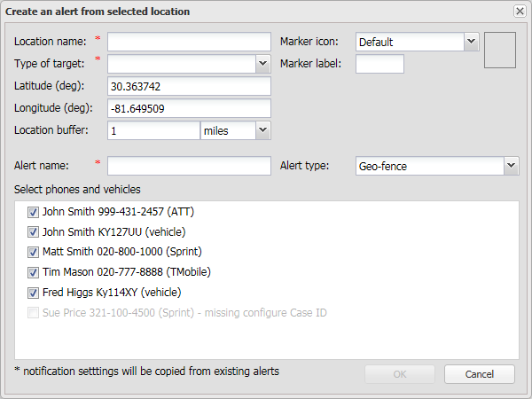
Task: Click the Latitude input field
Action: [189, 86]
